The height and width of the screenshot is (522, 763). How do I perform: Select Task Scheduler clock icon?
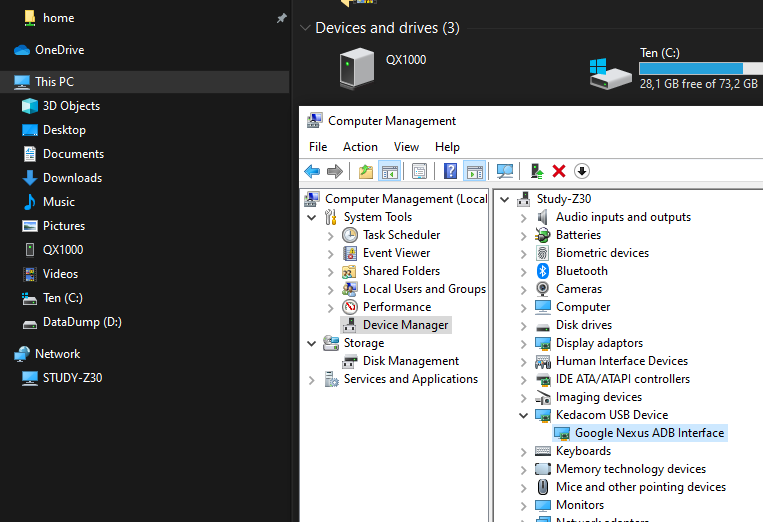349,235
